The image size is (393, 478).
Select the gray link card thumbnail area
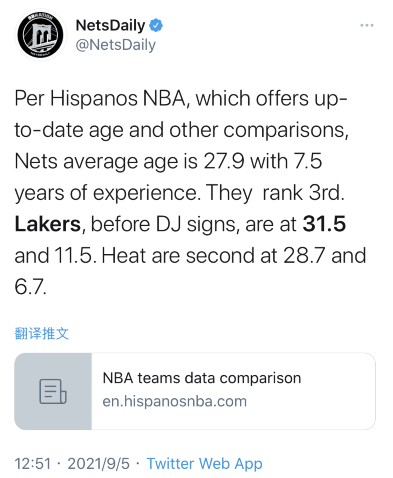point(53,391)
